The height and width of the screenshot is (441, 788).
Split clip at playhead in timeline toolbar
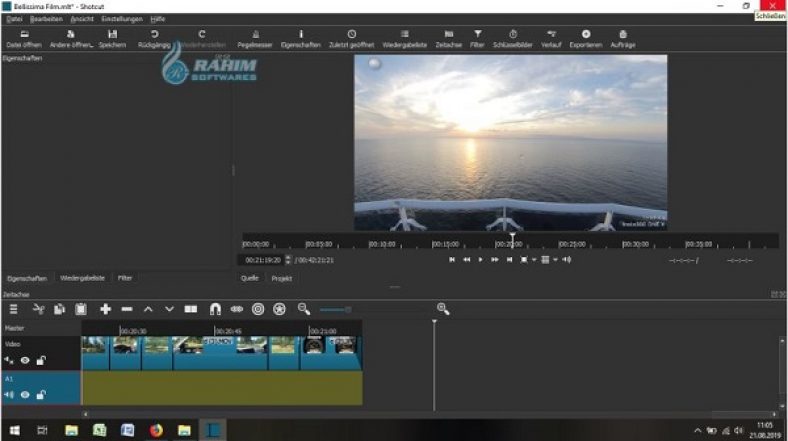(190, 309)
